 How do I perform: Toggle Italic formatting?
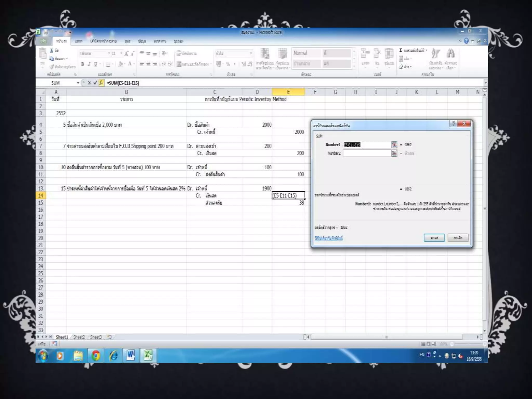(89, 64)
